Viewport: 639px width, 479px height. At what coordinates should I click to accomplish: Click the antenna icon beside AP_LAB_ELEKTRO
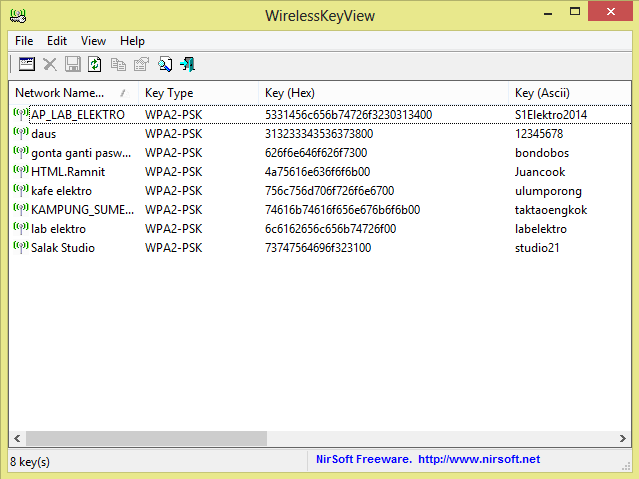pyautogui.click(x=21, y=114)
